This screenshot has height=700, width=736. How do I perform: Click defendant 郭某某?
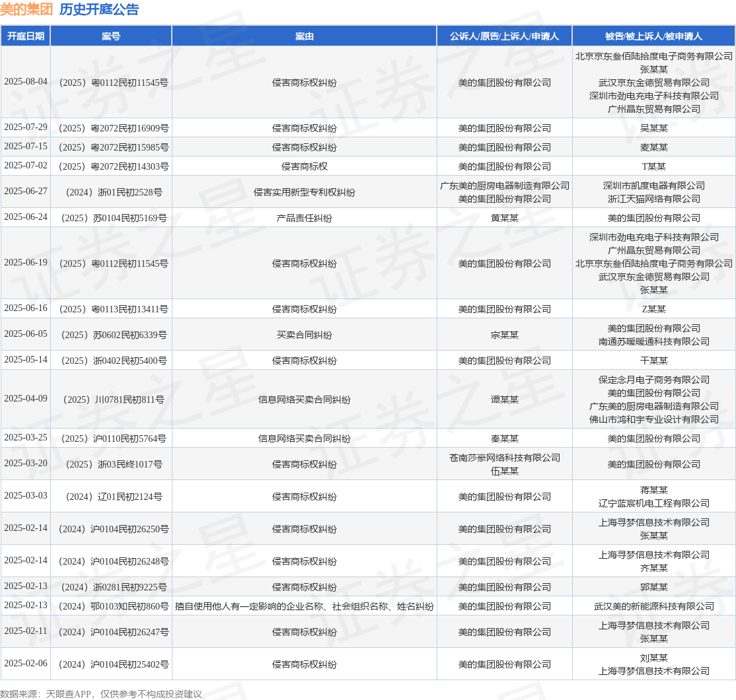[x=654, y=587]
